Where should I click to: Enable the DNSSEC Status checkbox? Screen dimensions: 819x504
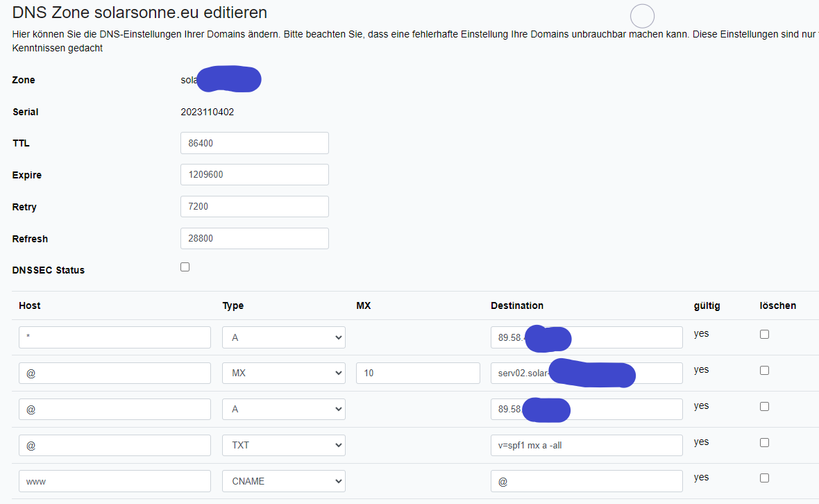click(185, 267)
